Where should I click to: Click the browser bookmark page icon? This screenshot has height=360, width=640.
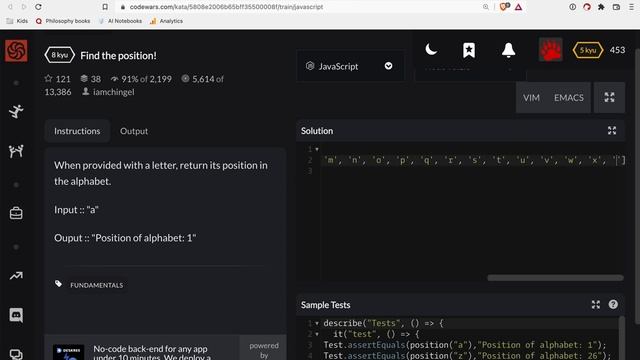[105, 7]
